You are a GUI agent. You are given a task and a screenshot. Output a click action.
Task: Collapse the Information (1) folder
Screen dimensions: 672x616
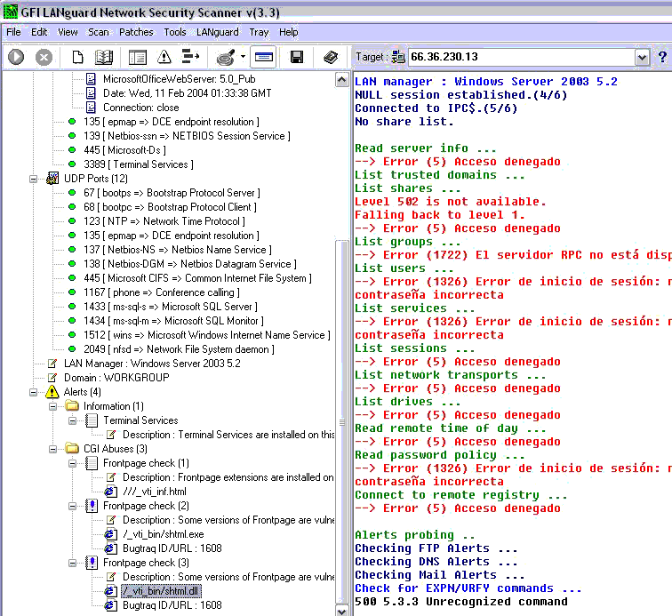point(52,406)
